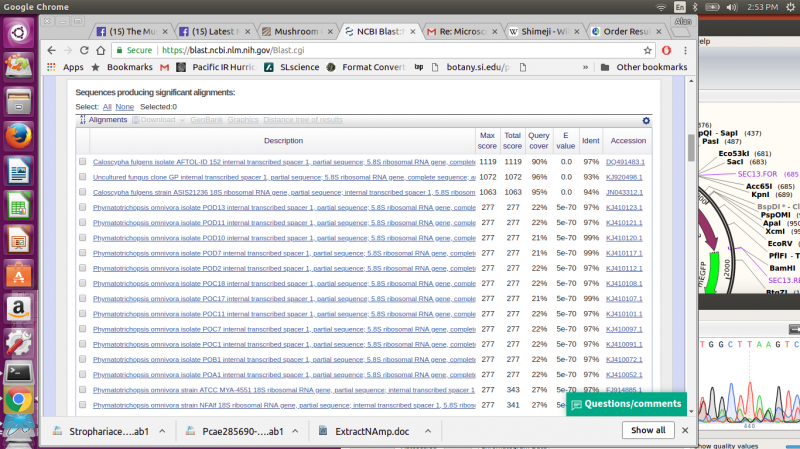
Task: Check the Caloscypha fulgens strain ASIS21236 row
Action: [x=83, y=192]
